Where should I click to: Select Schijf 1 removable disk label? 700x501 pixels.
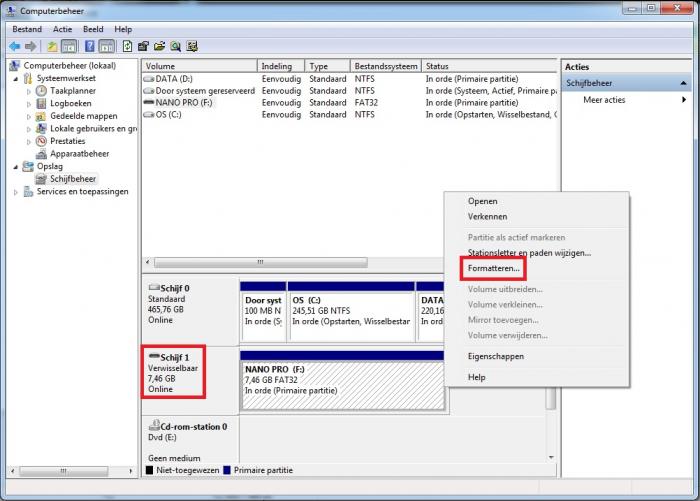pyautogui.click(x=174, y=358)
